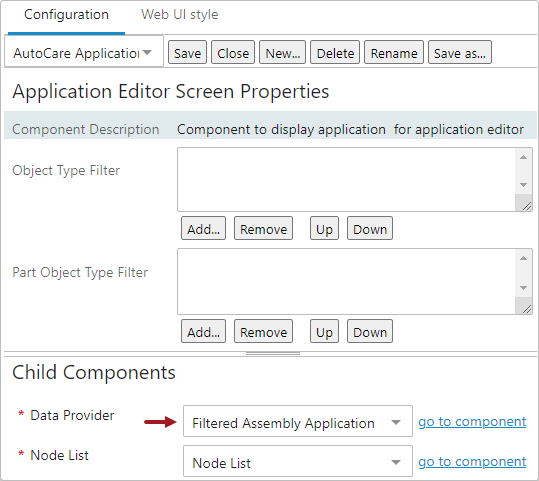Remove entry from Object Type Filter
Screen dimensions: 539x481
click(263, 229)
